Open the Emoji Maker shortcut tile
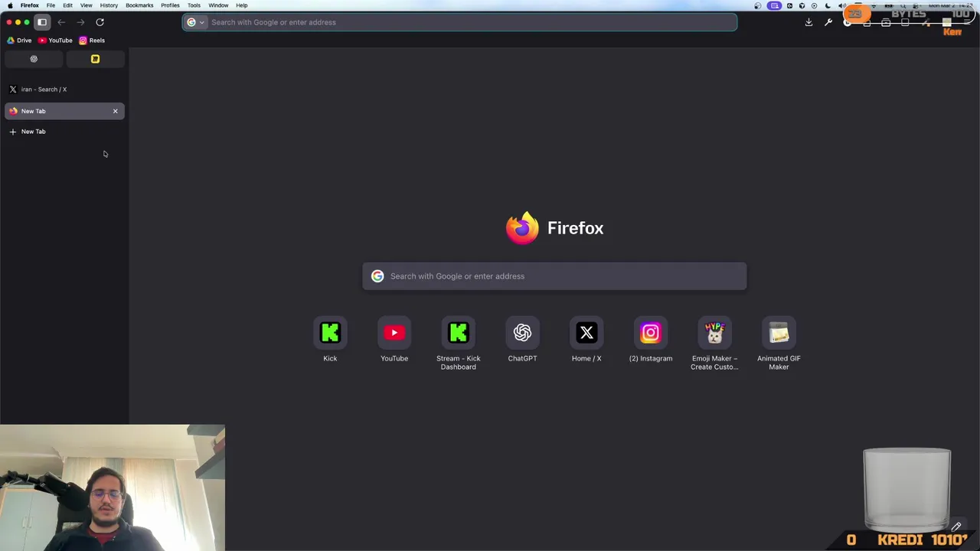Screen dimensions: 980x551 coord(714,344)
